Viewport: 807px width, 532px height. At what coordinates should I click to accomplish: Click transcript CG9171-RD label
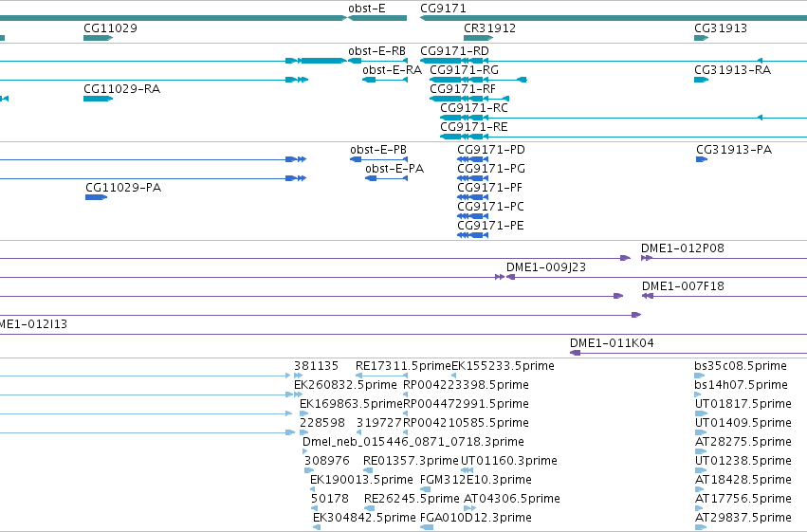[x=454, y=51]
